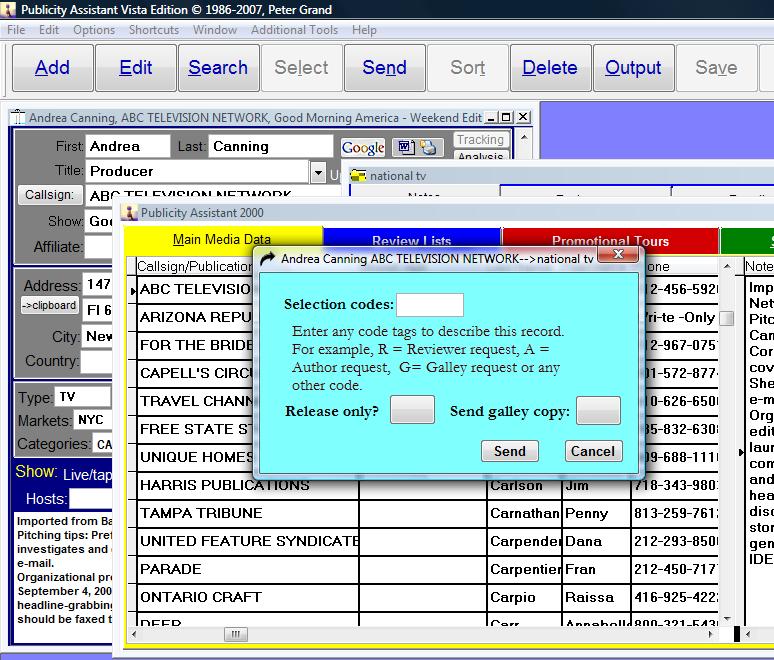This screenshot has width=774, height=660.
Task: Click the Hosts input field
Action: click(91, 499)
